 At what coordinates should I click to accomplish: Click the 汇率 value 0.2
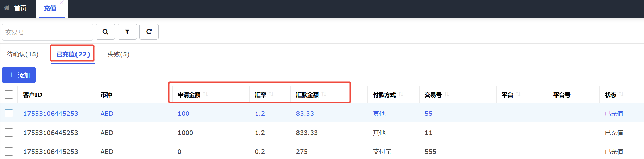260,151
